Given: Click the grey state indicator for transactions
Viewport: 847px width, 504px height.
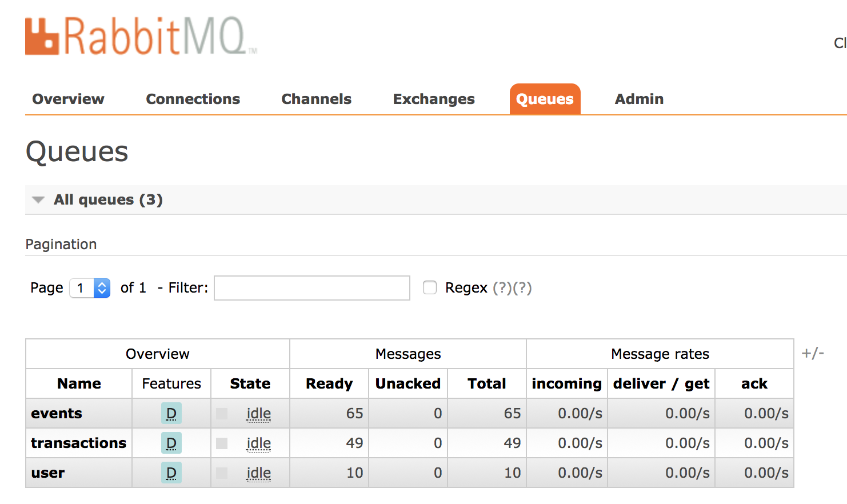Looking at the screenshot, I should (x=222, y=443).
